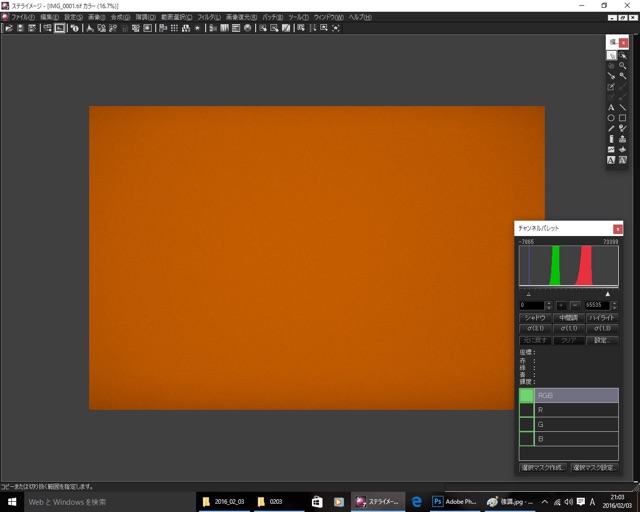Click the Windows search box
This screenshot has width=640, height=512.
tap(100, 501)
